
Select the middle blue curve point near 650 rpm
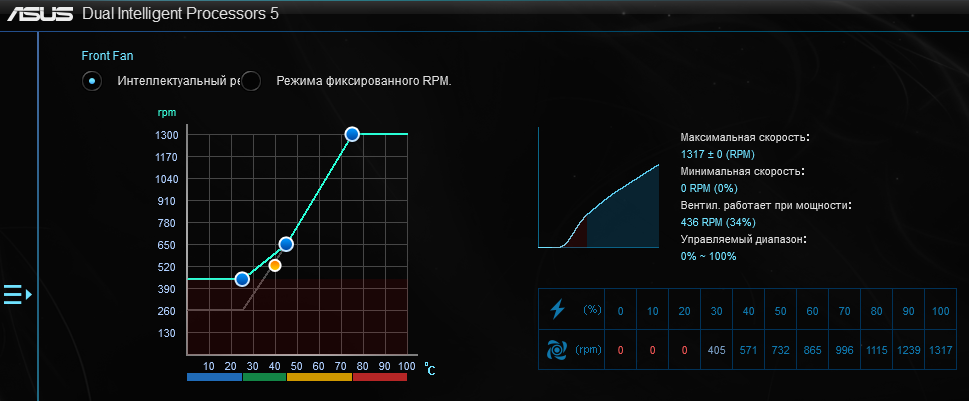pos(286,244)
